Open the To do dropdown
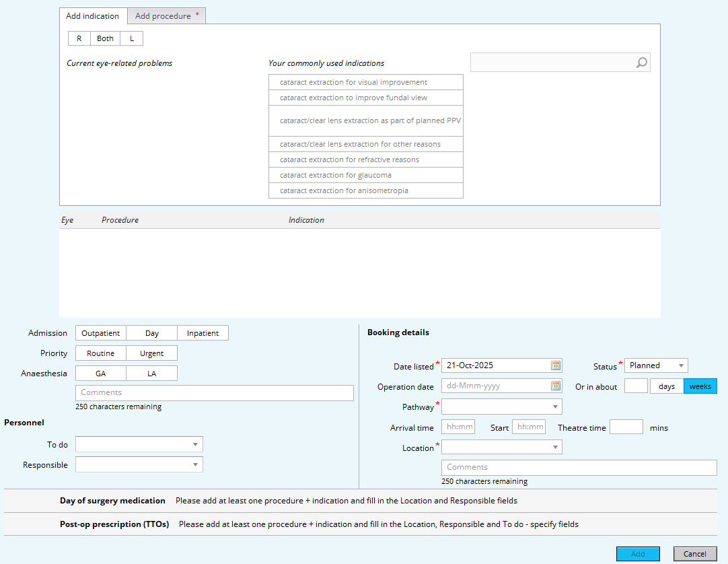Screen dimensions: 728x564 click(139, 444)
